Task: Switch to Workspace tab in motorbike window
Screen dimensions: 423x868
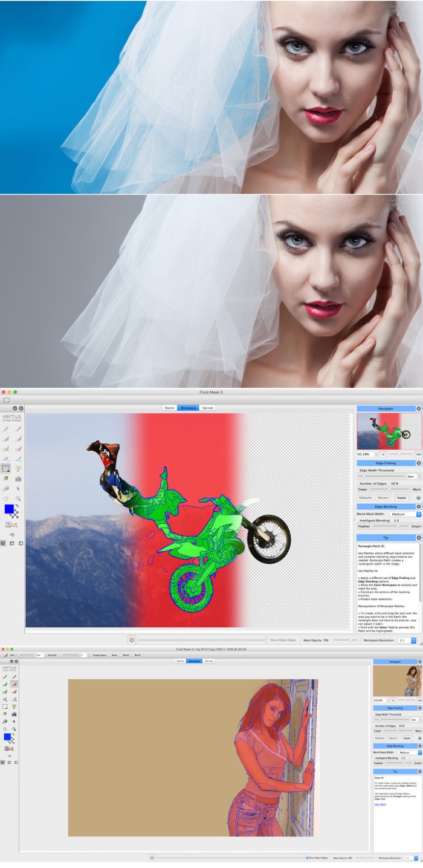Action: (x=188, y=408)
